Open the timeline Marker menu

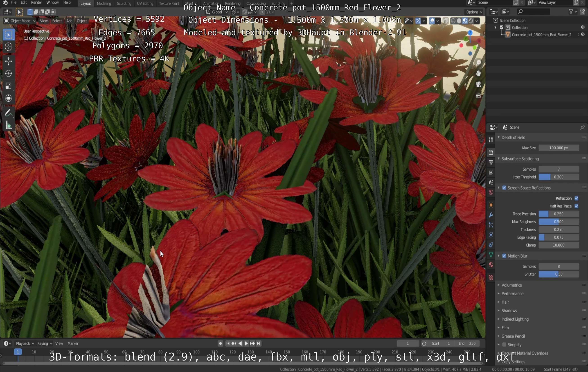click(73, 343)
